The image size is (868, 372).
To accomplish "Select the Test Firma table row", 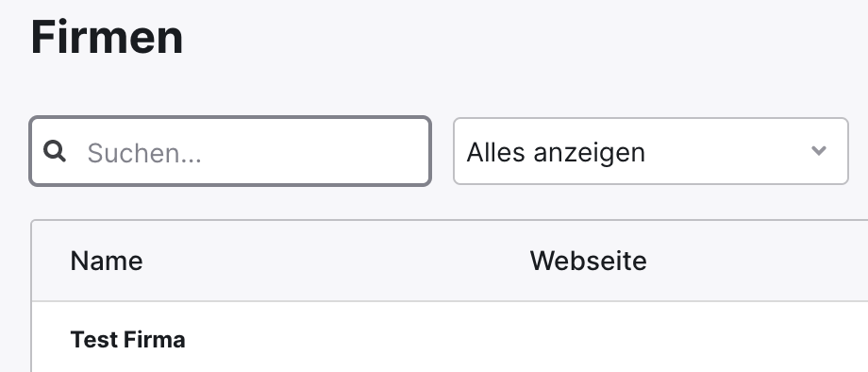I will 449,337.
